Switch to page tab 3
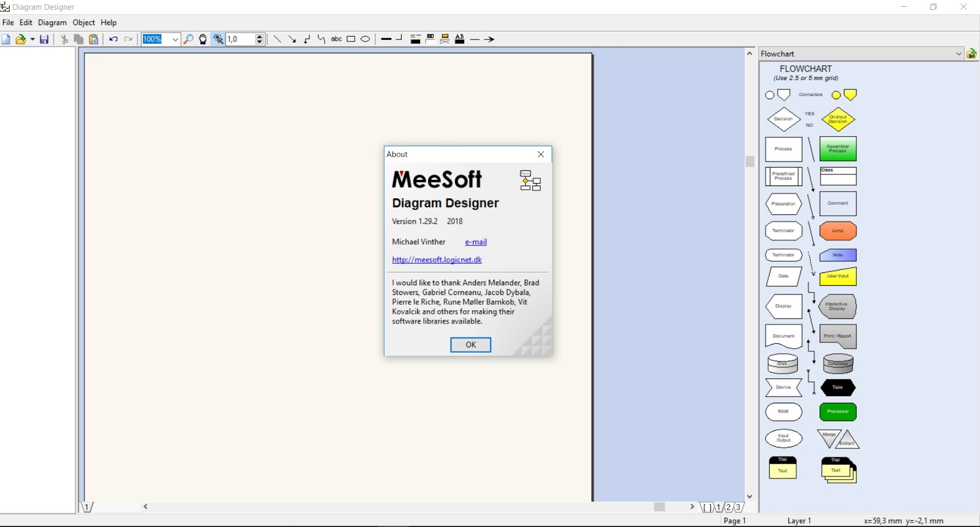This screenshot has width=980, height=527. click(739, 507)
